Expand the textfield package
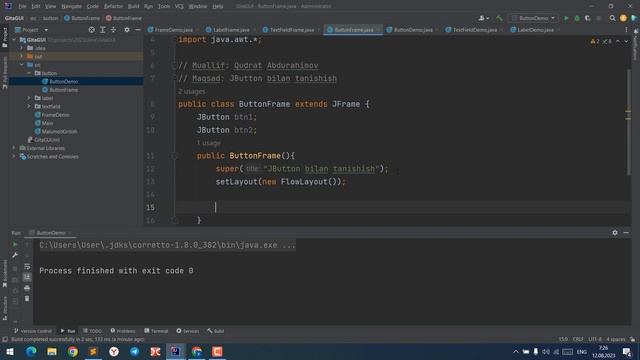640x360 pixels. pos(29,106)
